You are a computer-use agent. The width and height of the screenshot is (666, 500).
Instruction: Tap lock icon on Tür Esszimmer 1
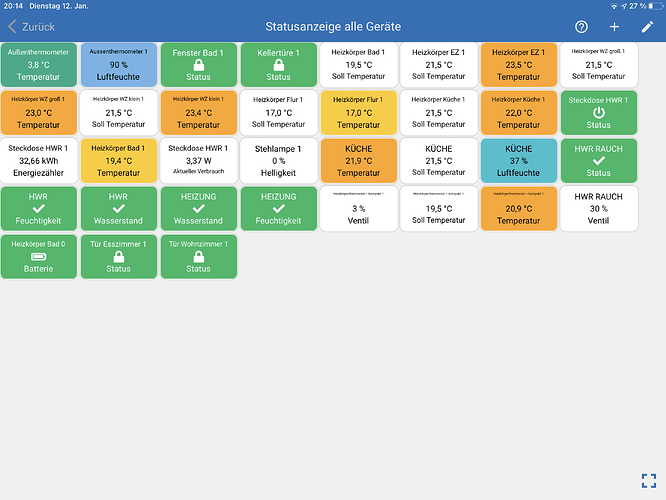(119, 256)
